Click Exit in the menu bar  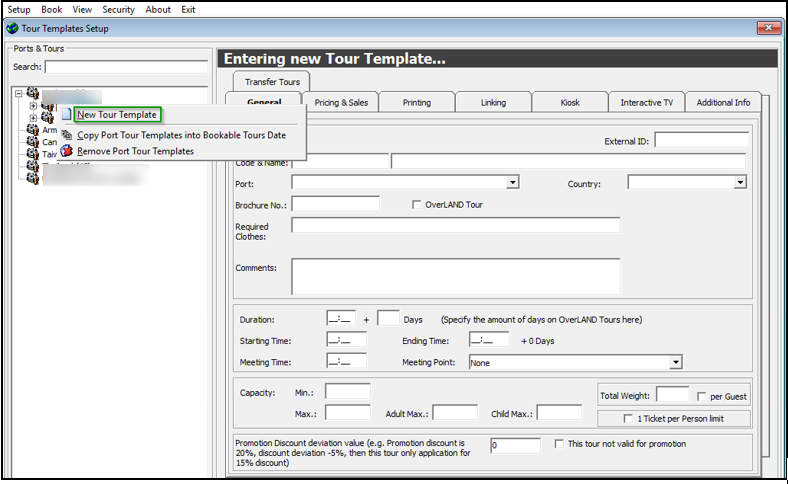(x=188, y=10)
